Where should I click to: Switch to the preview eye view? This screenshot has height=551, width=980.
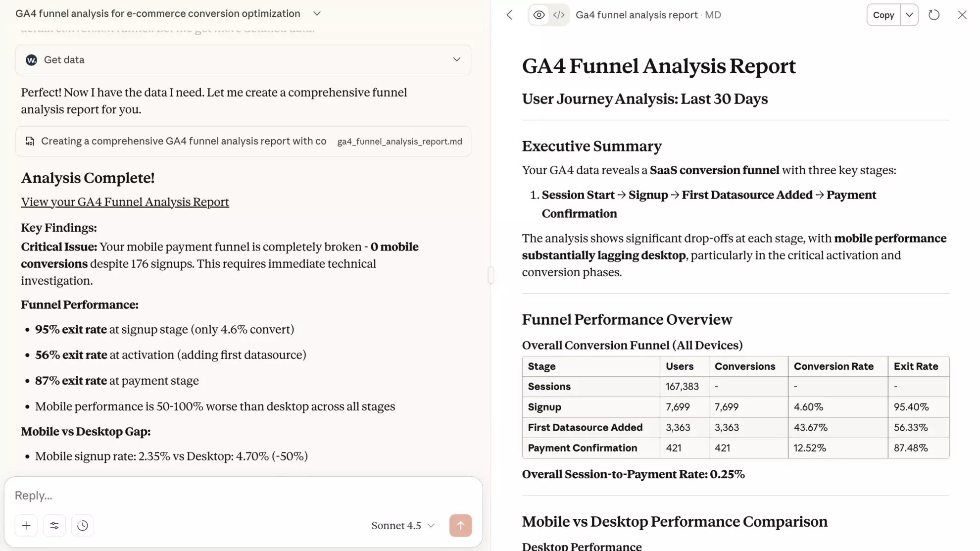tap(539, 15)
